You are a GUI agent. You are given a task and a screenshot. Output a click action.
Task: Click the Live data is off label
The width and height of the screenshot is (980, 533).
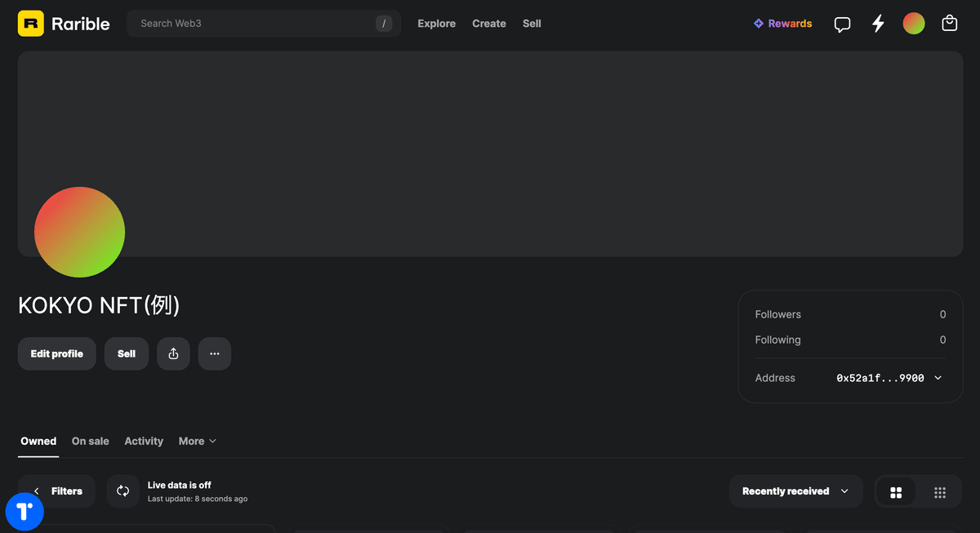179,485
